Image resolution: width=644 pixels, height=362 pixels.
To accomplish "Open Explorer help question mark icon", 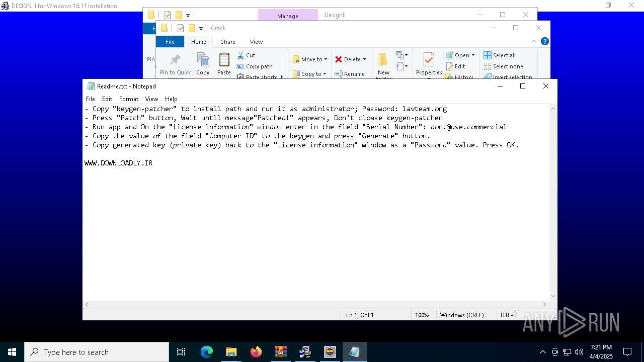I will click(x=545, y=41).
